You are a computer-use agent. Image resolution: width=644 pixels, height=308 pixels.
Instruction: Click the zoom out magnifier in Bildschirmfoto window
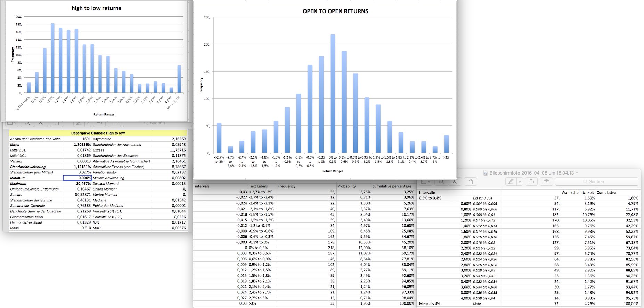(x=441, y=181)
